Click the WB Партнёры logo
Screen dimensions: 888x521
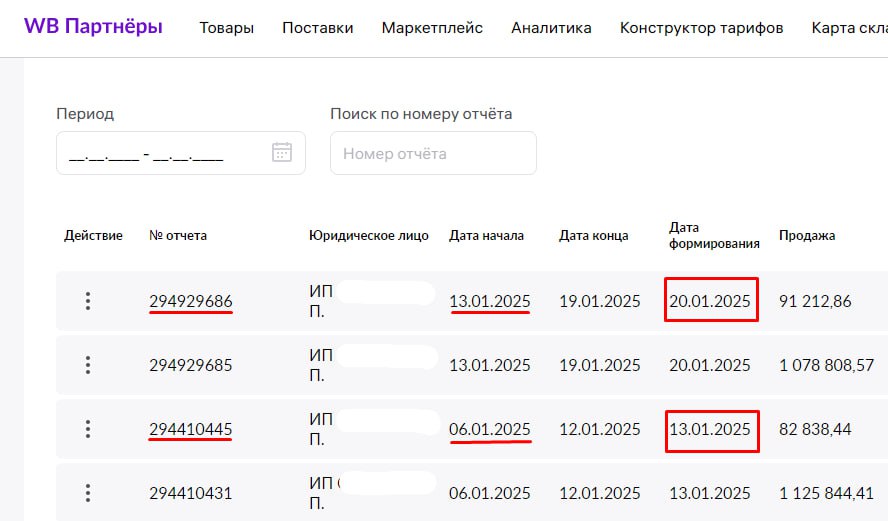pyautogui.click(x=93, y=27)
